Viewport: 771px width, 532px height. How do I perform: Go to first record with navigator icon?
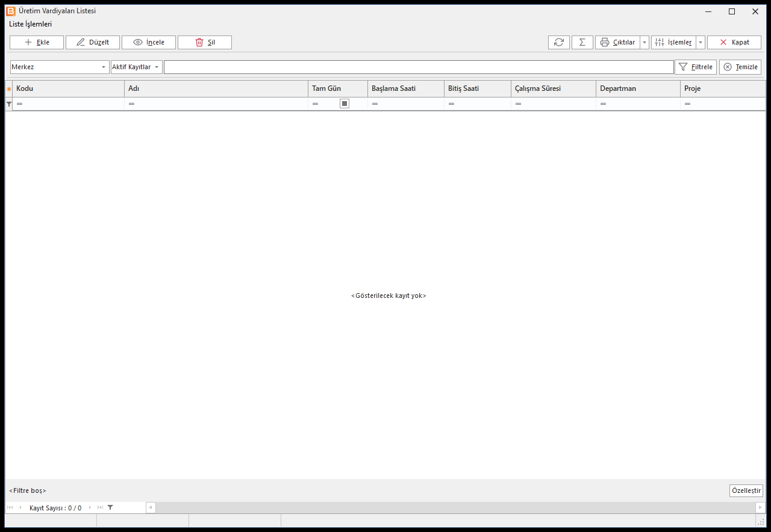(10, 507)
